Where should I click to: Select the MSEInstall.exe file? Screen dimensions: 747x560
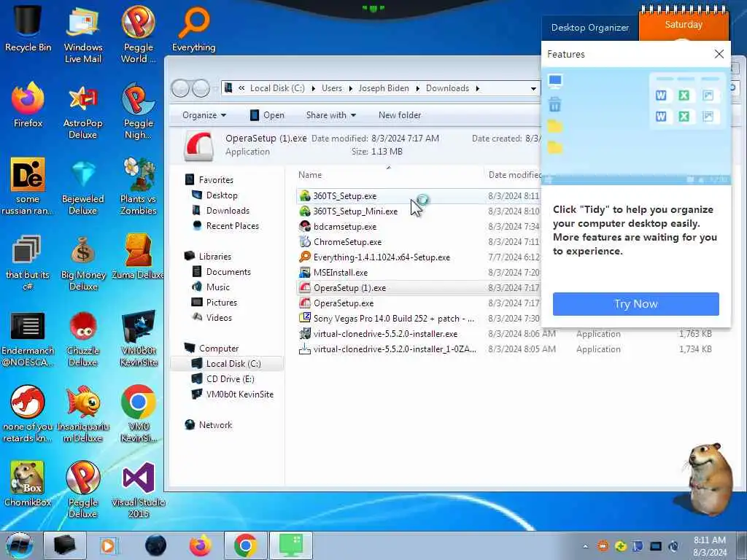(x=341, y=273)
